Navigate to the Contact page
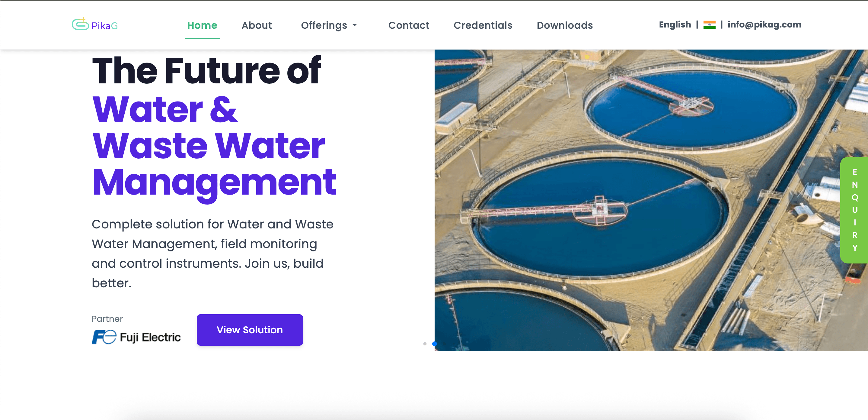This screenshot has height=420, width=868. click(409, 25)
